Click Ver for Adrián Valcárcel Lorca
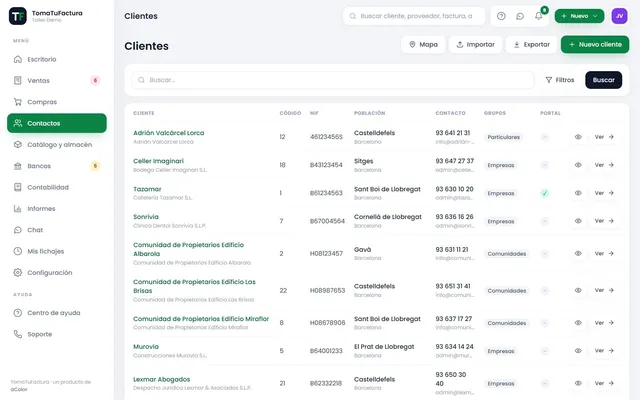 point(604,137)
